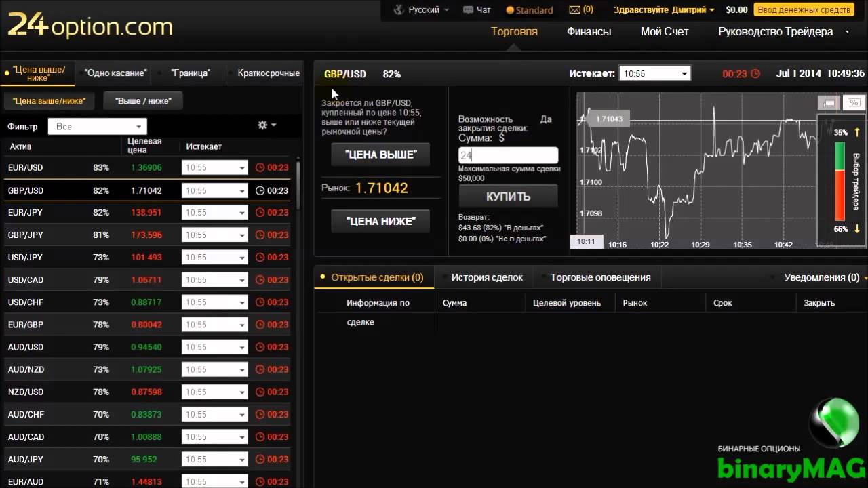Screen dimensions: 868x488
Task: Click the clock icon in AUD/USD row
Action: (260, 347)
